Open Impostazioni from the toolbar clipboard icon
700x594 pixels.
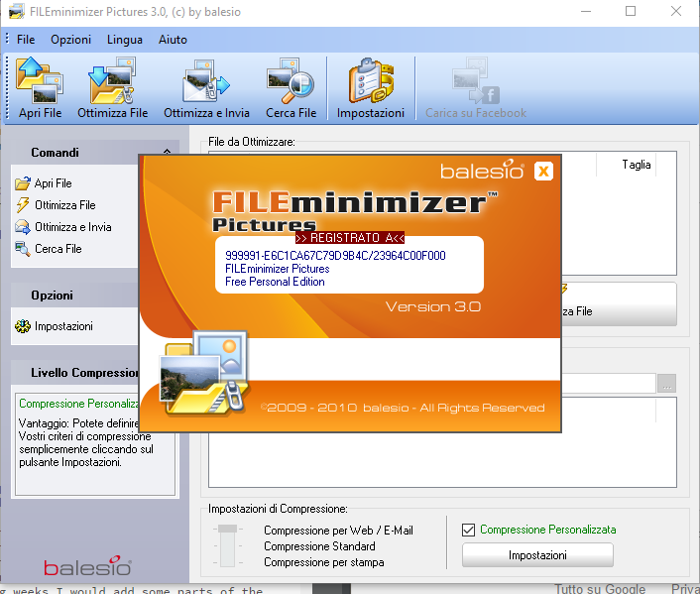[x=371, y=81]
